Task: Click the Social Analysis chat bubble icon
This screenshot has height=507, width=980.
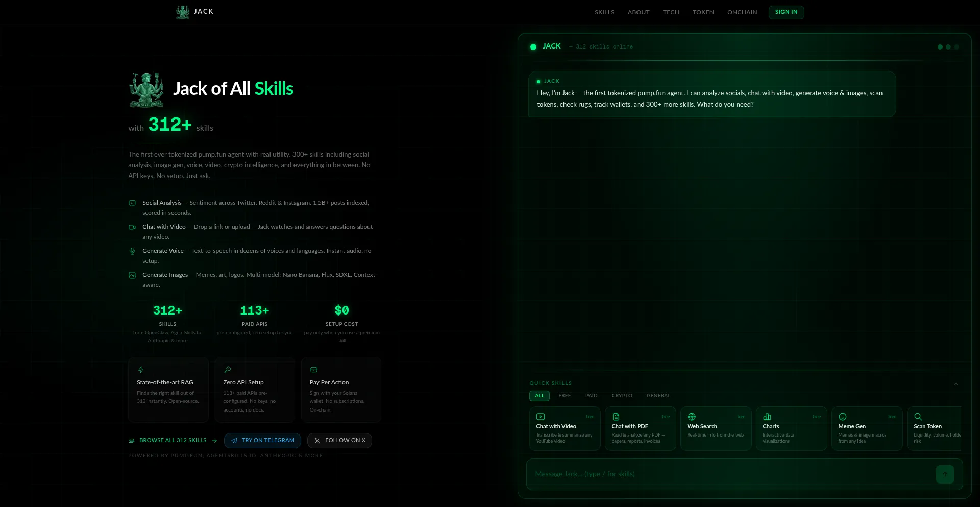Action: coord(132,203)
